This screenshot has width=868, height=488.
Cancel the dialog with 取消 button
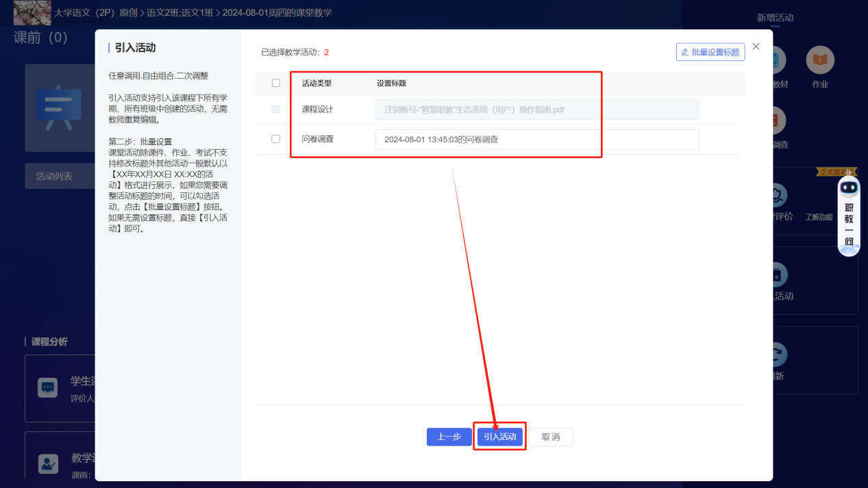[550, 437]
